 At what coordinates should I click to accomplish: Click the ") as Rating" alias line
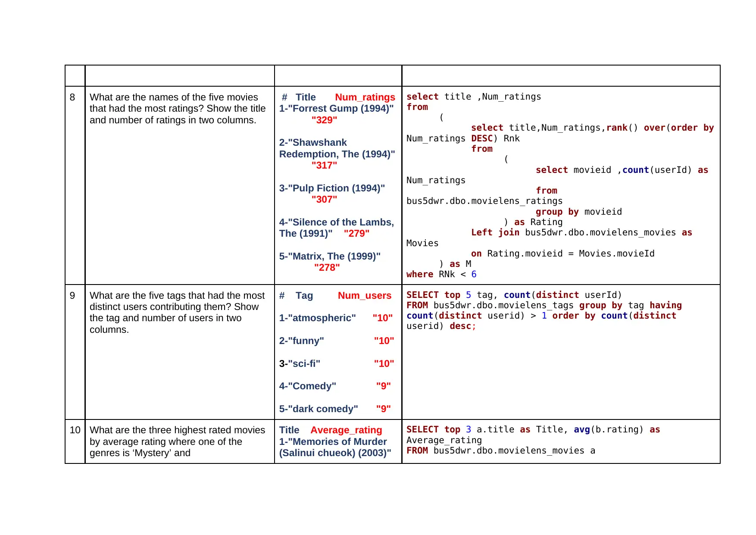[x=533, y=222]
